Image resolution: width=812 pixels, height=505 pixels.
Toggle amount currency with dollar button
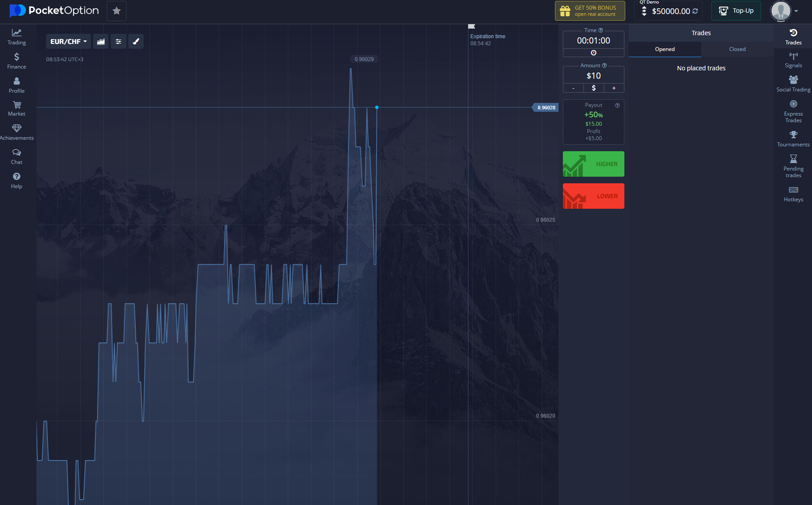594,88
